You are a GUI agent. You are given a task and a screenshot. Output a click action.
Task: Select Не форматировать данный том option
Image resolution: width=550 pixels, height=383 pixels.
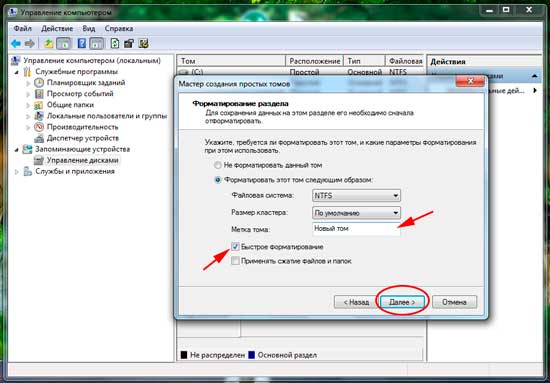(218, 165)
